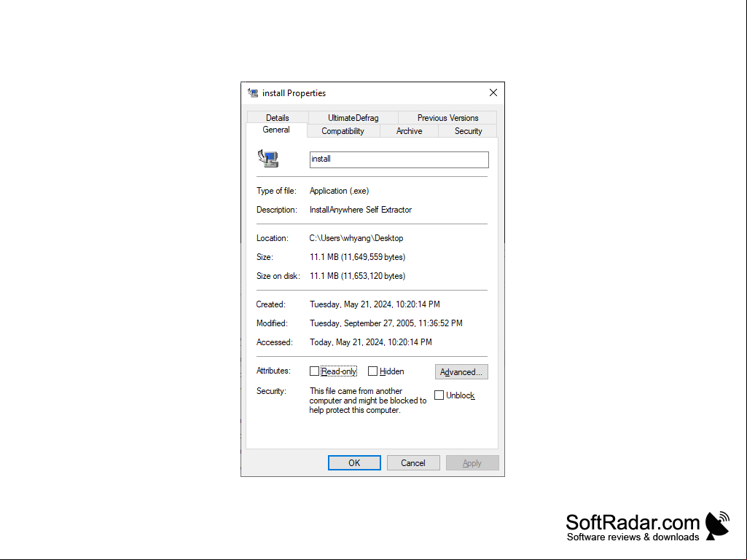Switch to the Details tab
This screenshot has height=560, width=747.
[x=277, y=118]
